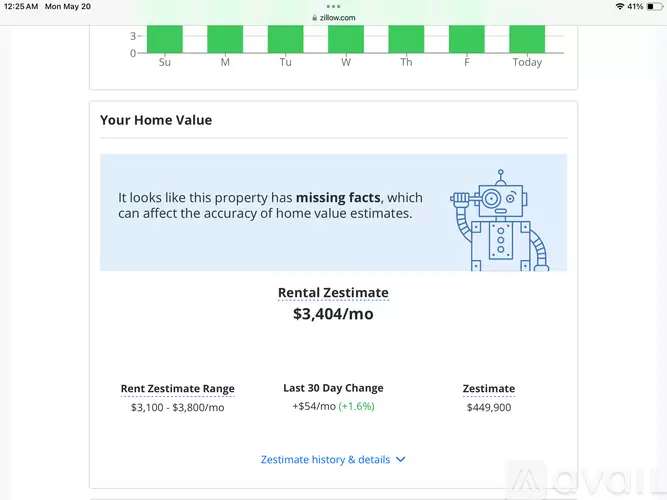
Task: Open the three-dot multitasking menu
Action: (333, 6)
